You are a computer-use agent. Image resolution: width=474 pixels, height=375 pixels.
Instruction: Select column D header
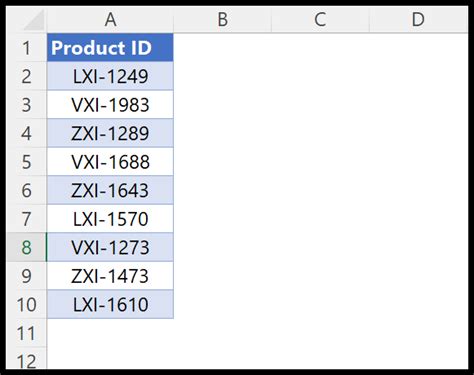click(418, 19)
